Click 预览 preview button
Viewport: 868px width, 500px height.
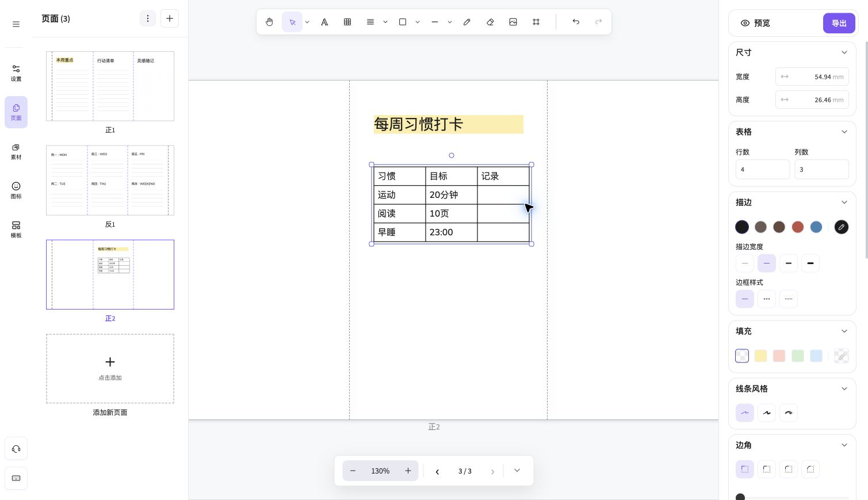(x=755, y=23)
